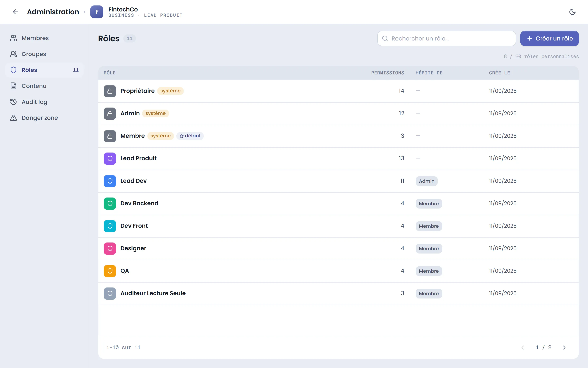The width and height of the screenshot is (588, 368).
Task: Click the Hérite de column header
Action: pos(429,73)
